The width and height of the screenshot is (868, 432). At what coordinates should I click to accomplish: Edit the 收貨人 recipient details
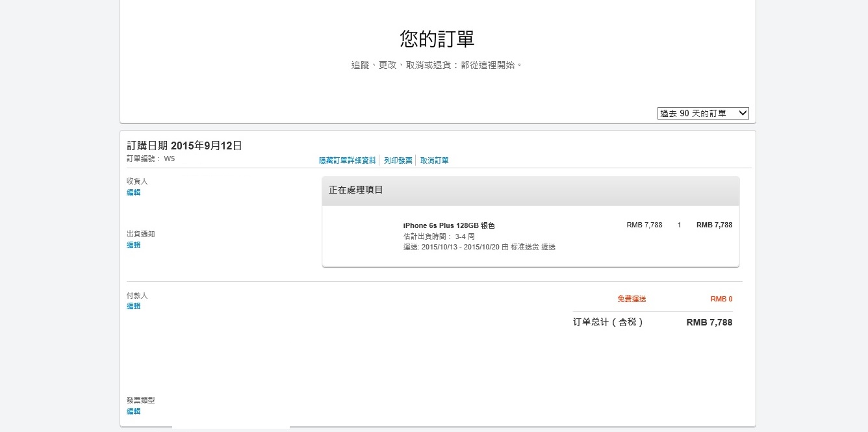tap(133, 192)
